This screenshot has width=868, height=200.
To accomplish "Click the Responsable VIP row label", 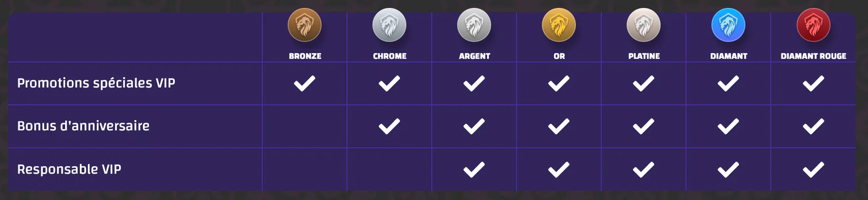I will click(x=69, y=169).
